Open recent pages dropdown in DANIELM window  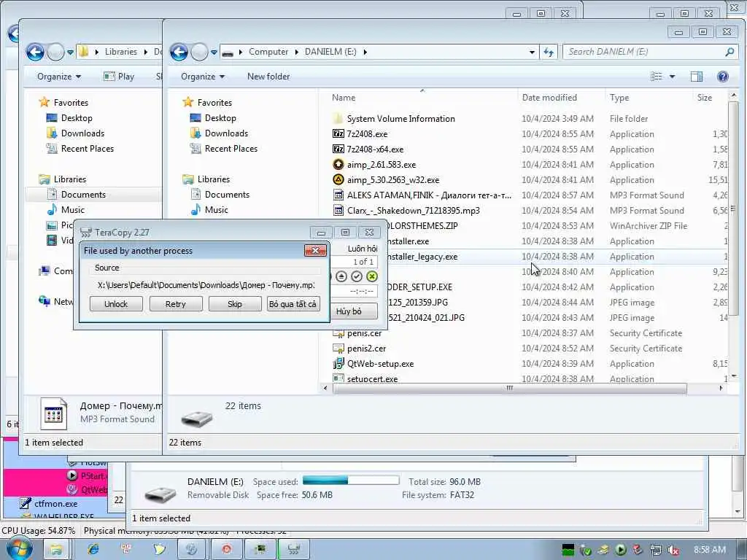click(214, 52)
